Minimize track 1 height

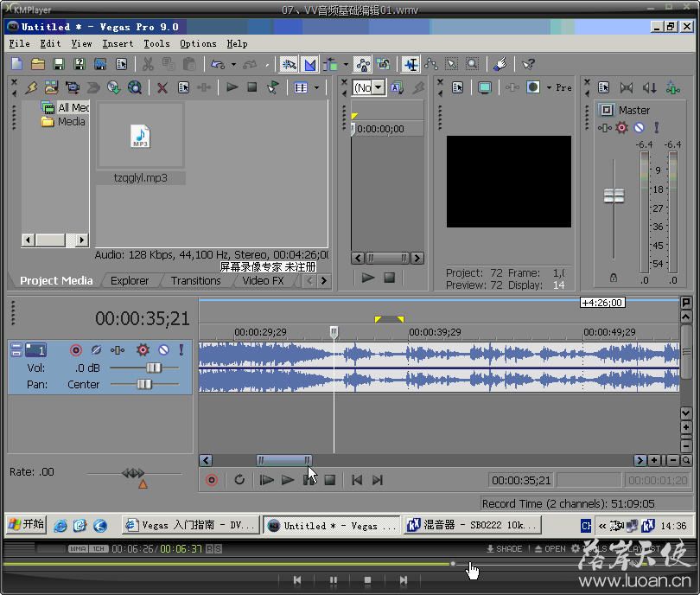tap(16, 346)
